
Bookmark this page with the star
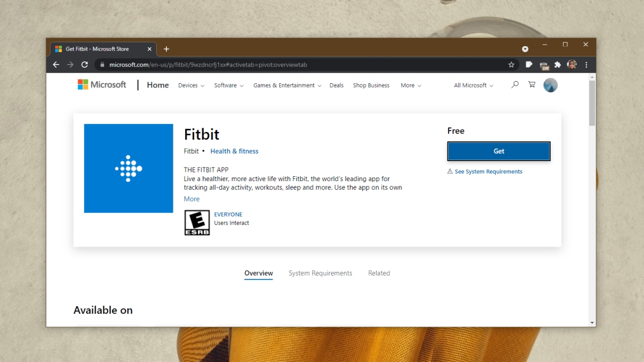pos(511,65)
